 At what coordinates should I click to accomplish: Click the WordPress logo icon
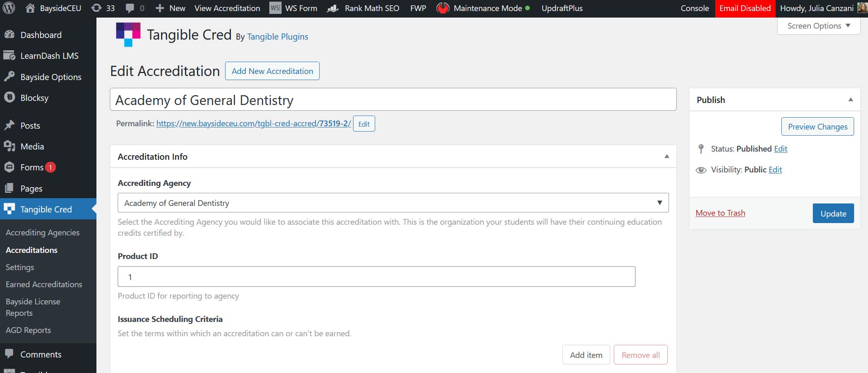(9, 8)
